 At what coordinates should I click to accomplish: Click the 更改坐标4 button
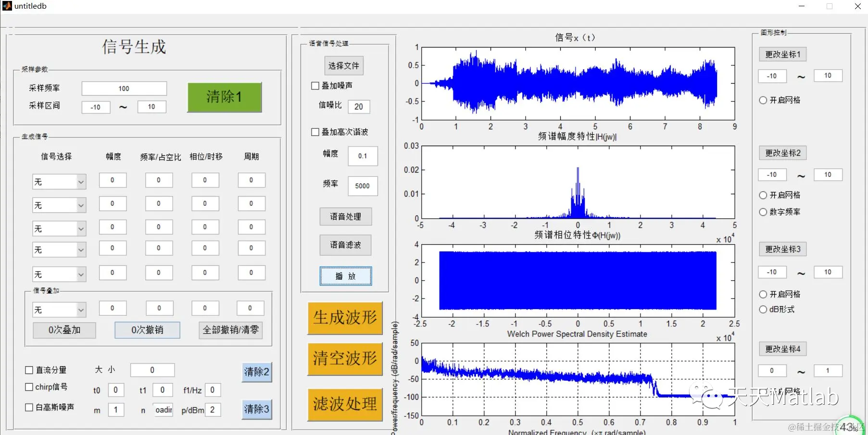783,349
